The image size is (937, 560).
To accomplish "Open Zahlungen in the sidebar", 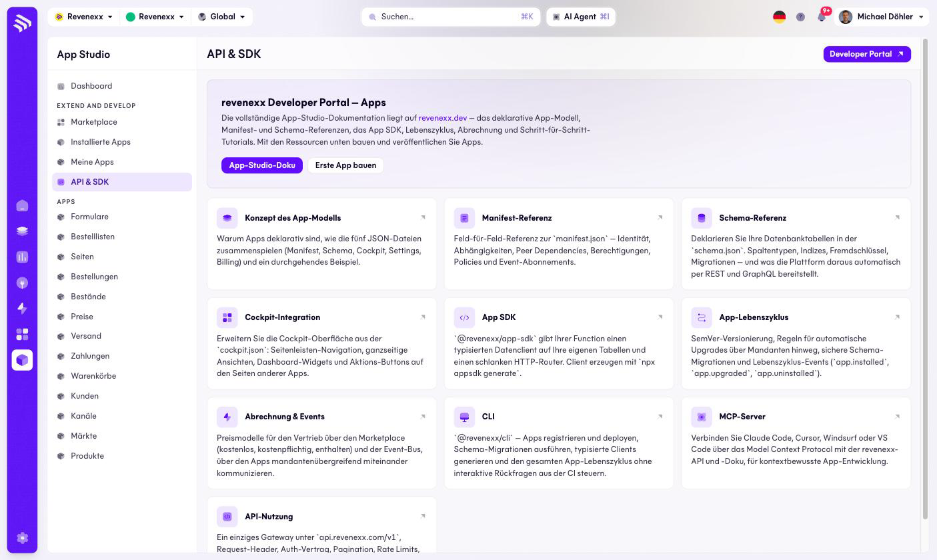I will [122, 356].
